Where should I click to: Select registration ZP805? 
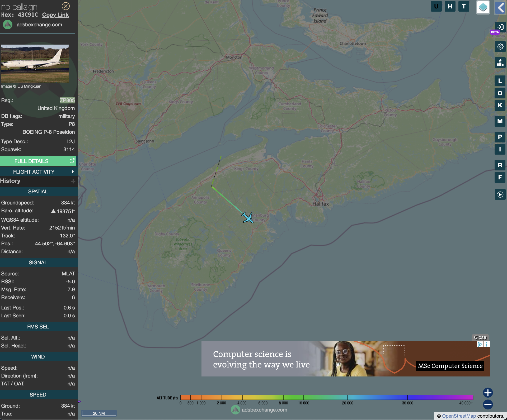tap(67, 100)
